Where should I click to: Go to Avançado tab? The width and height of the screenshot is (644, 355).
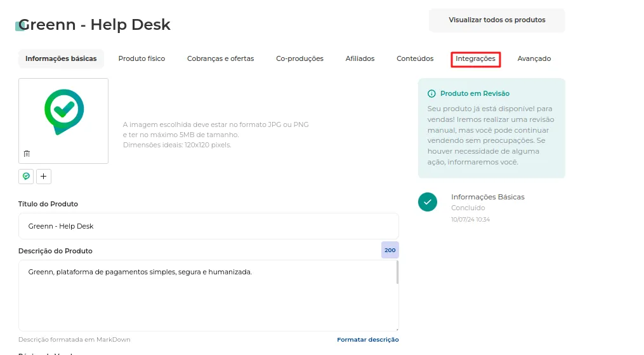pos(534,59)
